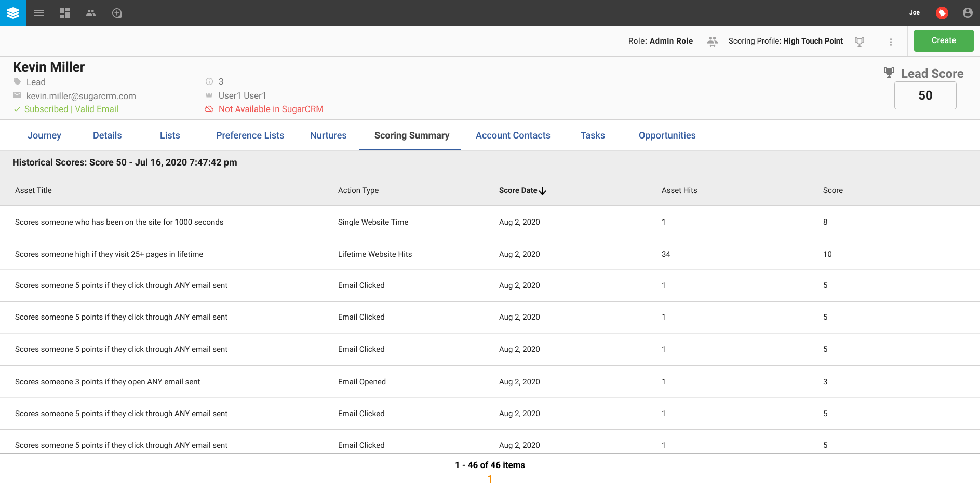The height and width of the screenshot is (495, 980).
Task: Click the User1 User1 owner name
Action: tap(242, 95)
